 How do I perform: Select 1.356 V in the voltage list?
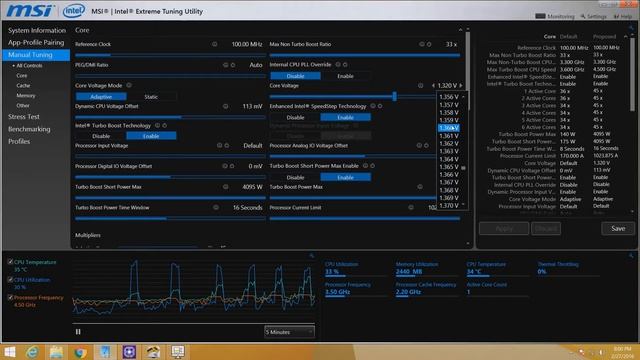pyautogui.click(x=449, y=97)
